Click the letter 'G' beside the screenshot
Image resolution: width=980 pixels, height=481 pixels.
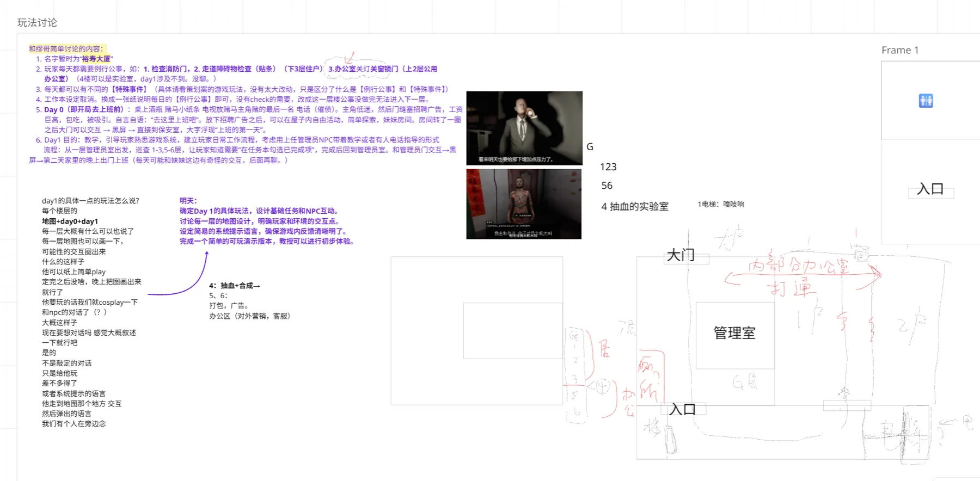(x=590, y=146)
